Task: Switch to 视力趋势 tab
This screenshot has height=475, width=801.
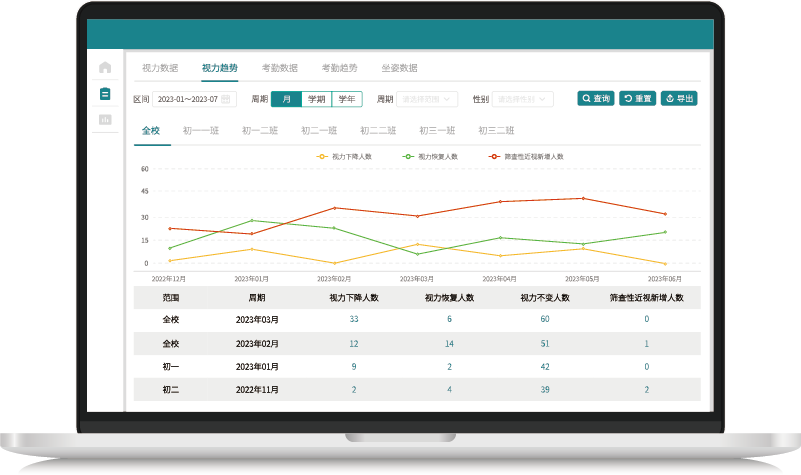Action: pyautogui.click(x=220, y=68)
